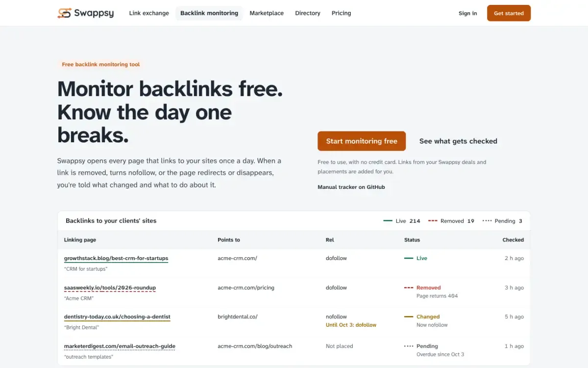
Task: Open the Manual tracker on GitHub link
Action: coord(351,187)
